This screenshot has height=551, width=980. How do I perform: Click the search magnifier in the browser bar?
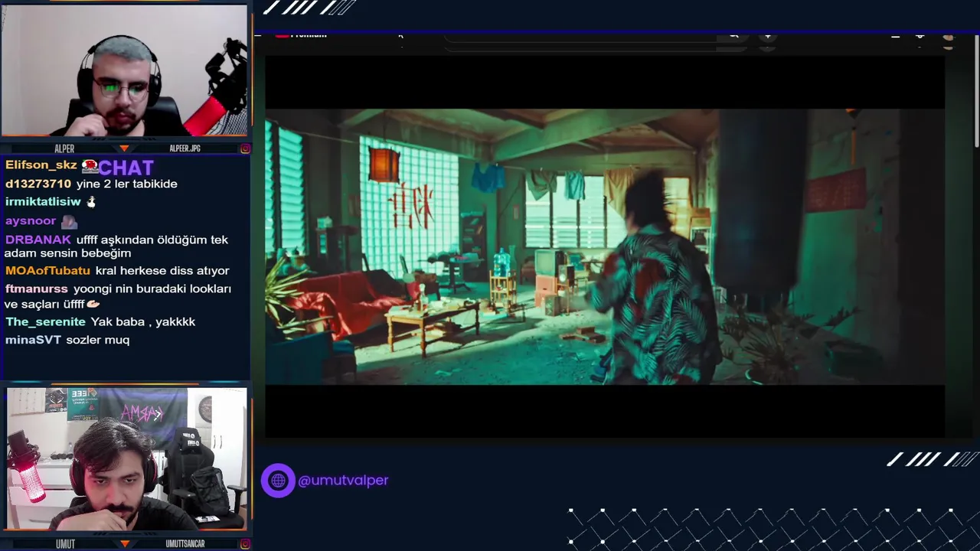(x=734, y=35)
